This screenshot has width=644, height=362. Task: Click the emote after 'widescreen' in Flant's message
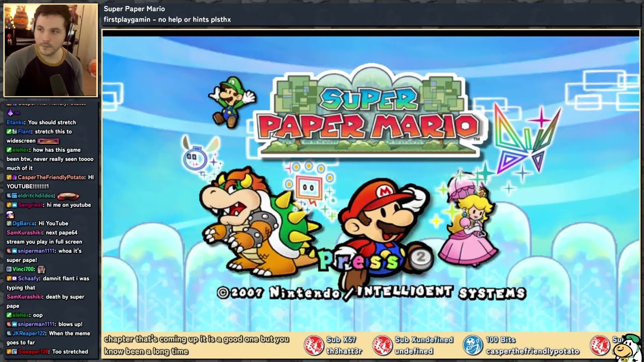[48, 141]
